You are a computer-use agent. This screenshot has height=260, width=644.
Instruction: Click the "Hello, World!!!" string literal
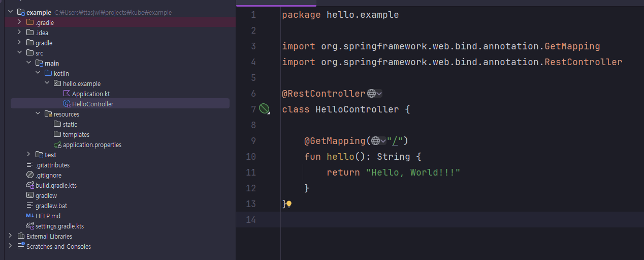(413, 172)
